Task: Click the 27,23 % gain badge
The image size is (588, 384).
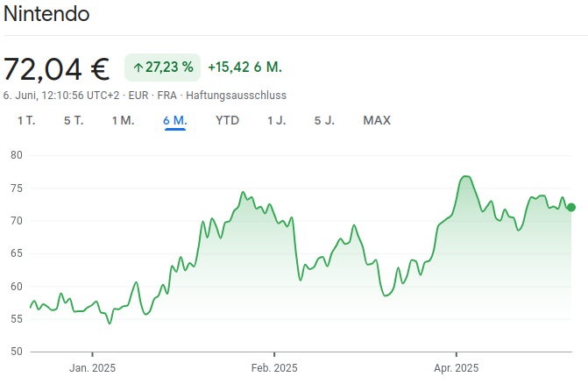Action: tap(163, 68)
